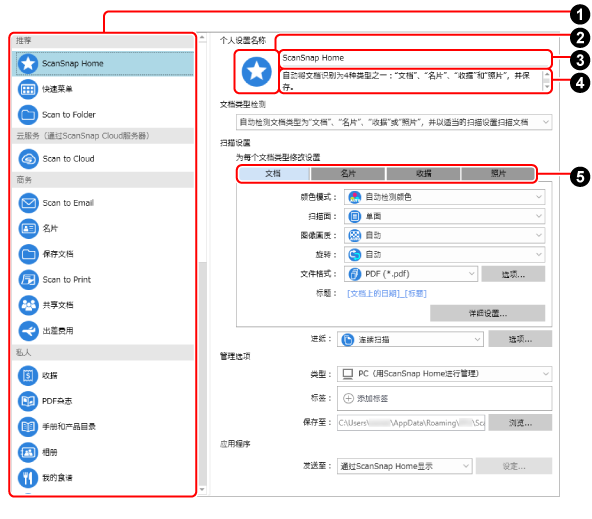Click 选项 button beside file format
This screenshot has width=592, height=519.
point(513,274)
